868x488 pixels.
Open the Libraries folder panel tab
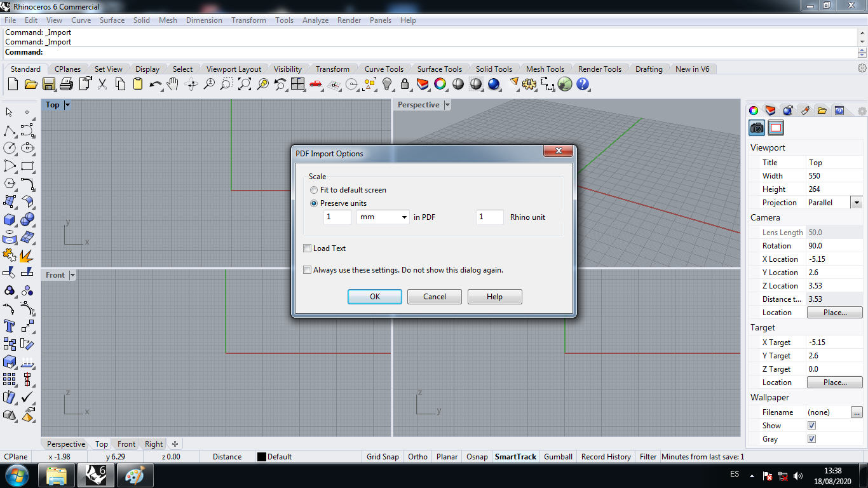coord(822,111)
